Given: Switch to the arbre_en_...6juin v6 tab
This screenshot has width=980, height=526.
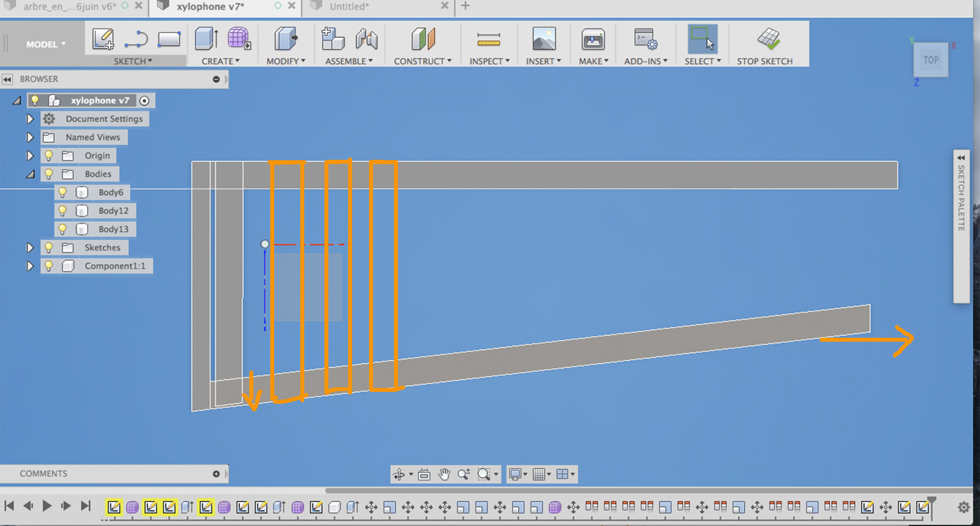Looking at the screenshot, I should coord(70,6).
